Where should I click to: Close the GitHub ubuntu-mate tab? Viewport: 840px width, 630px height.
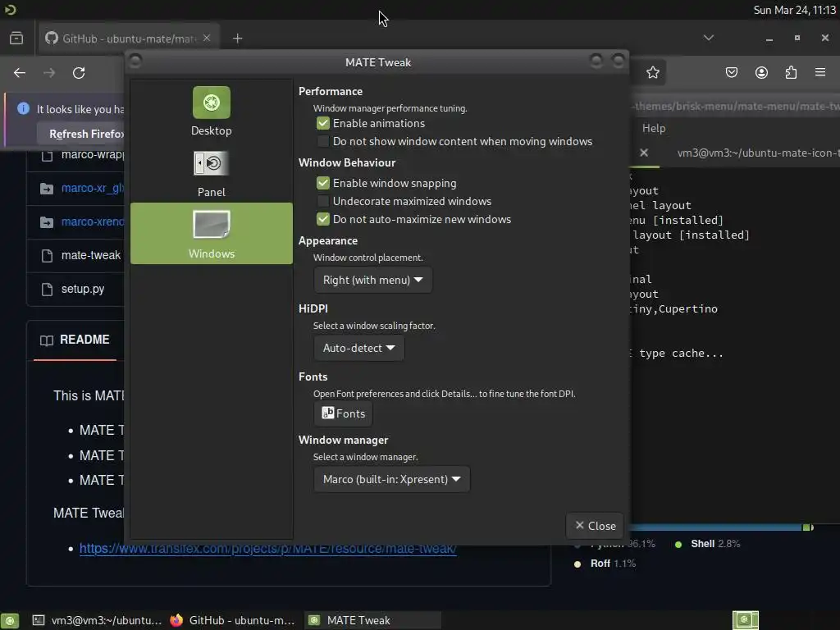click(x=207, y=38)
